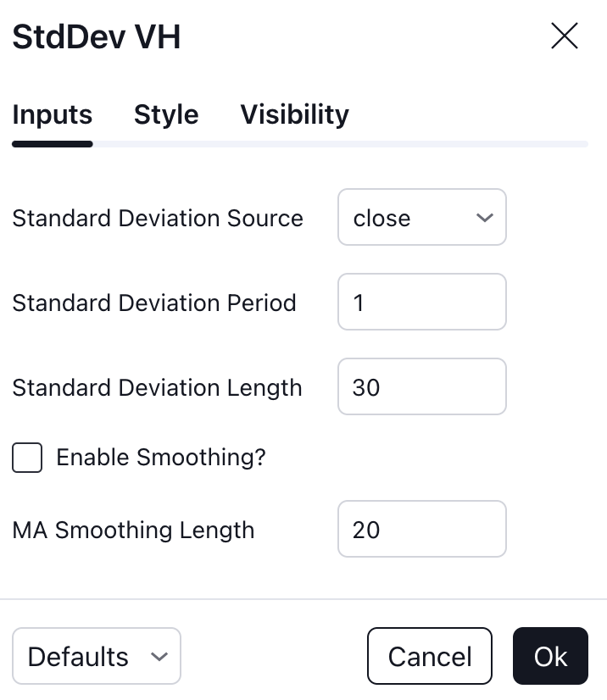Expand the Defaults dropdown menu

(97, 656)
